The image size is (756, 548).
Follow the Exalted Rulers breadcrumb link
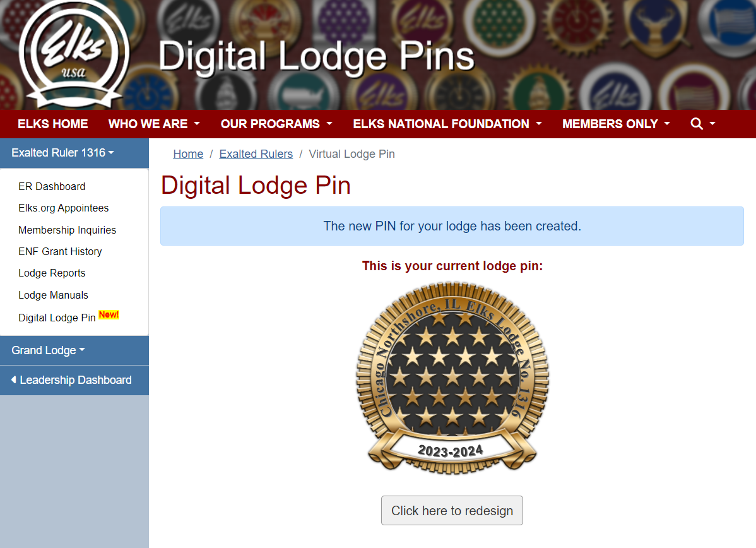(x=256, y=154)
